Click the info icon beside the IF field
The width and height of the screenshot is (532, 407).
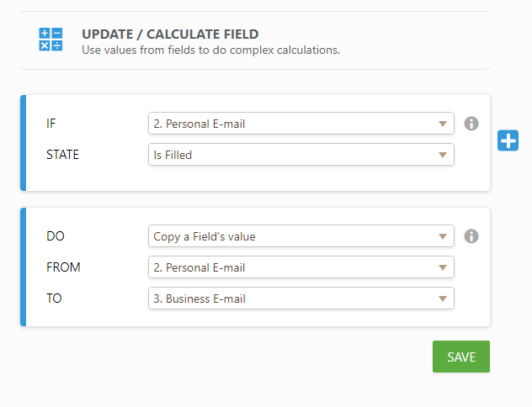pos(471,124)
